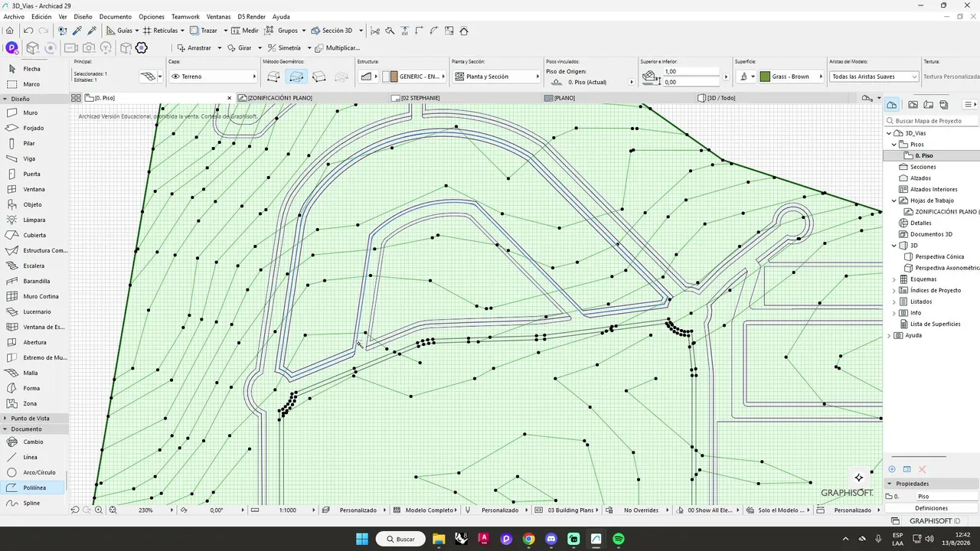The height and width of the screenshot is (551, 980).
Task: Click the Windows Start button
Action: pos(361,539)
